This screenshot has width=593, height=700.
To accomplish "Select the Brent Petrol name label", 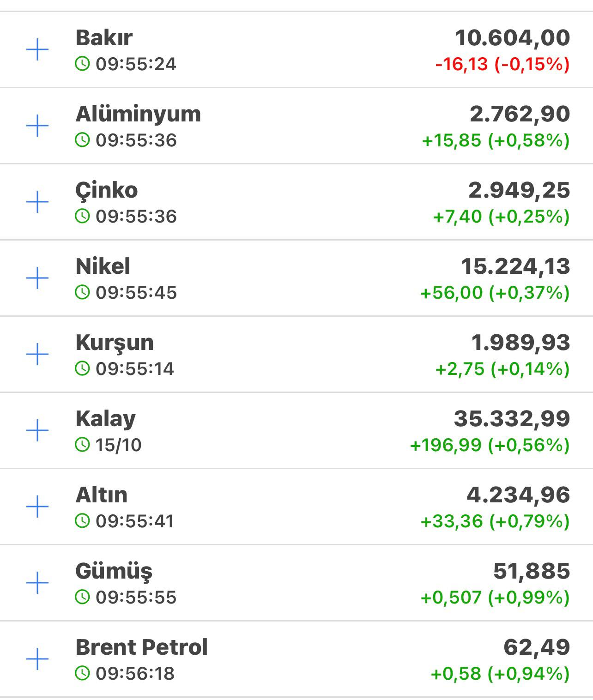I will pyautogui.click(x=141, y=647).
